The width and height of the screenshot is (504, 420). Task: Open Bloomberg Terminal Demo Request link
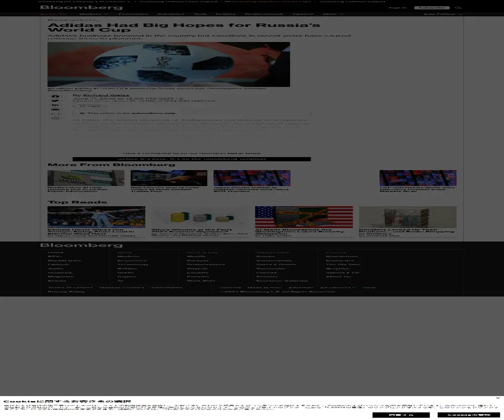coord(178,1)
